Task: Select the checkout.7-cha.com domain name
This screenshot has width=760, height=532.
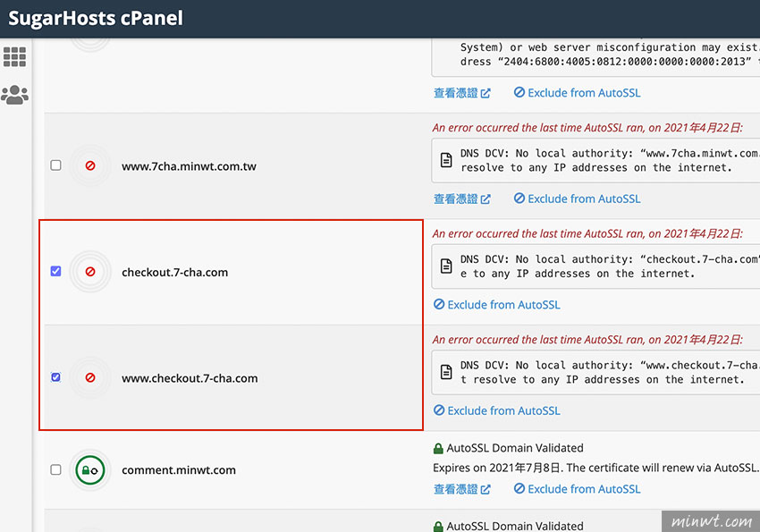Action: [175, 273]
